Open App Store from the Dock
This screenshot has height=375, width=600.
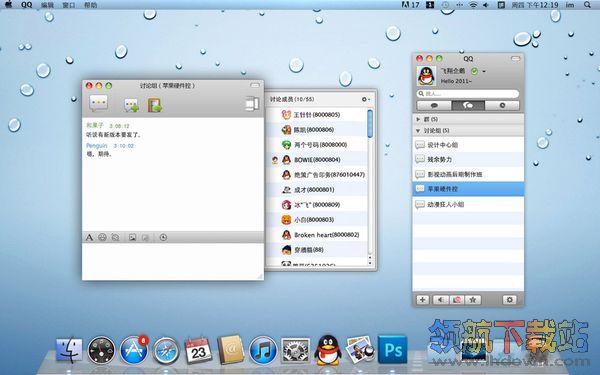pyautogui.click(x=134, y=350)
